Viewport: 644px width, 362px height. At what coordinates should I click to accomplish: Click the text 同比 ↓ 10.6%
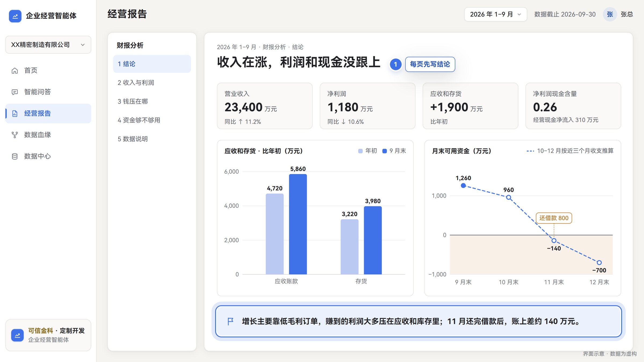pos(346,122)
